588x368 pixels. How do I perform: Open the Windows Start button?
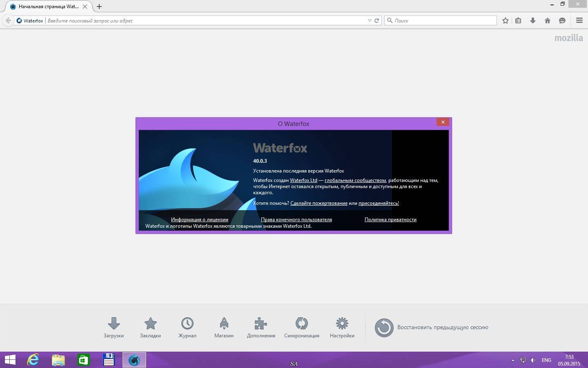coord(10,360)
